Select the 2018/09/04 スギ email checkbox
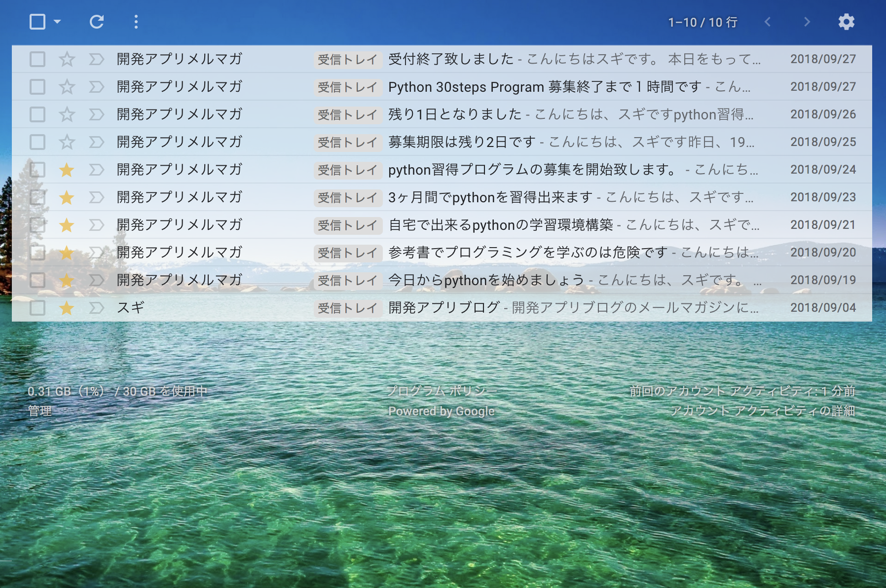Viewport: 886px width, 588px height. [x=37, y=308]
